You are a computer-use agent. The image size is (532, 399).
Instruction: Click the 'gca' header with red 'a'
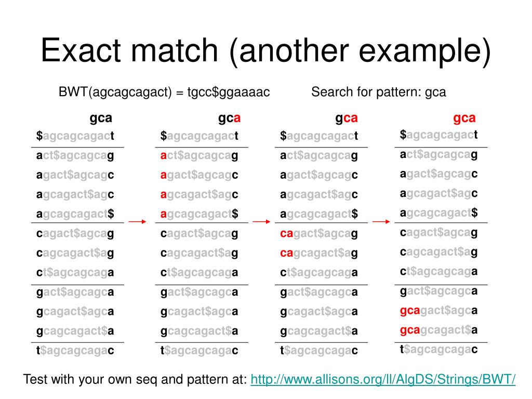pyautogui.click(x=229, y=118)
